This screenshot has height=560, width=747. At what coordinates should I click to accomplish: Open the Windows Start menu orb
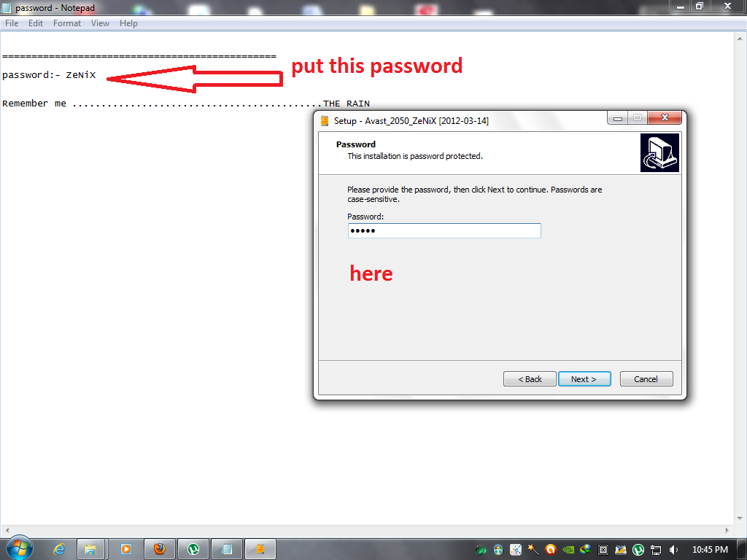(x=20, y=548)
